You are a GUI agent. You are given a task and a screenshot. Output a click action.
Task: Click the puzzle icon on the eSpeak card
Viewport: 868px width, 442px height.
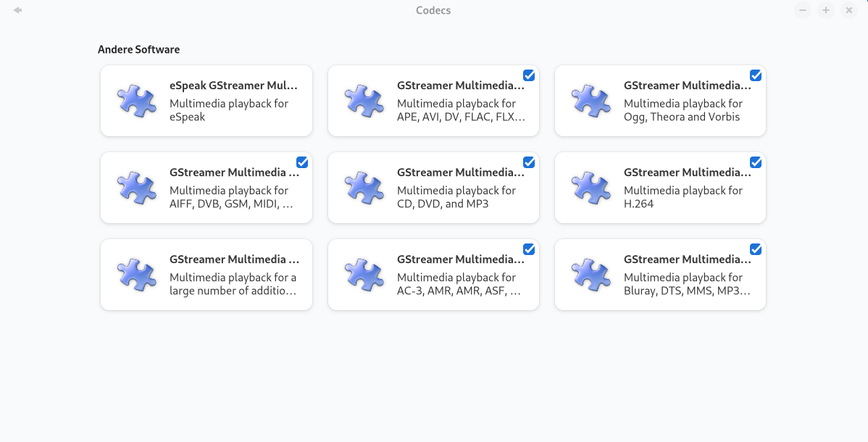coord(137,101)
